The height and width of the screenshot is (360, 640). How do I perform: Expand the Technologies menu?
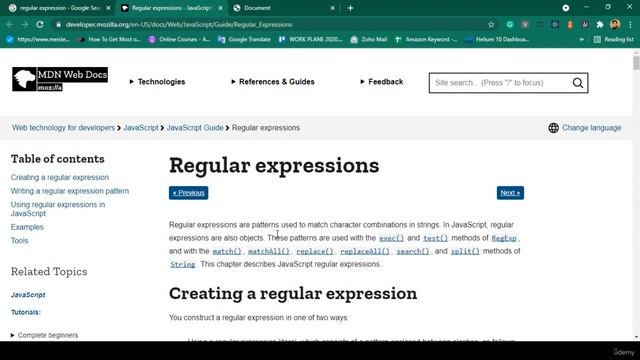pos(157,82)
